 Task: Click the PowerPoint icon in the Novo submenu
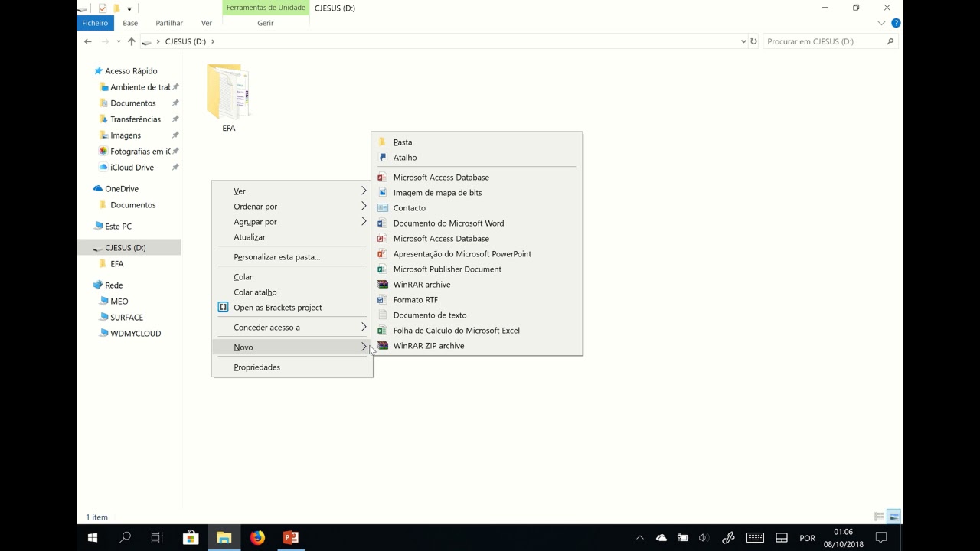383,254
